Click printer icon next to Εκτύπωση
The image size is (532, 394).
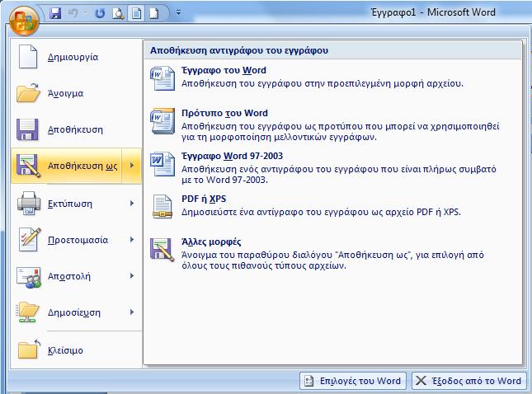(29, 203)
